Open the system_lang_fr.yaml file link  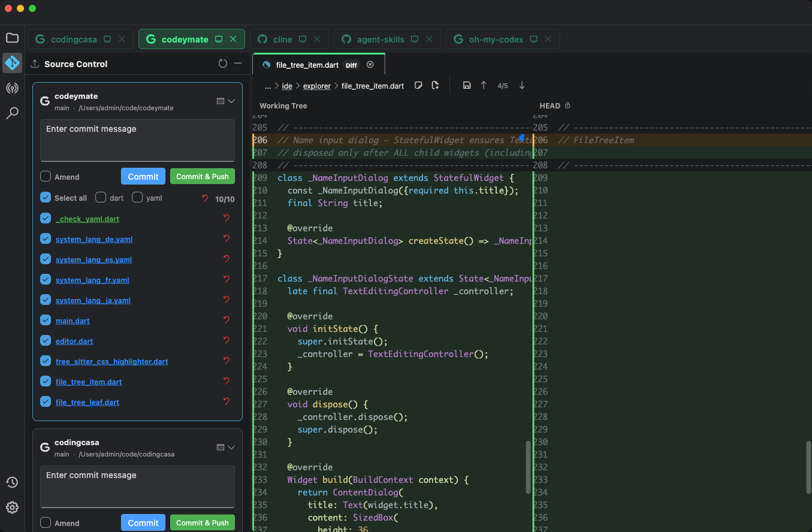point(92,280)
